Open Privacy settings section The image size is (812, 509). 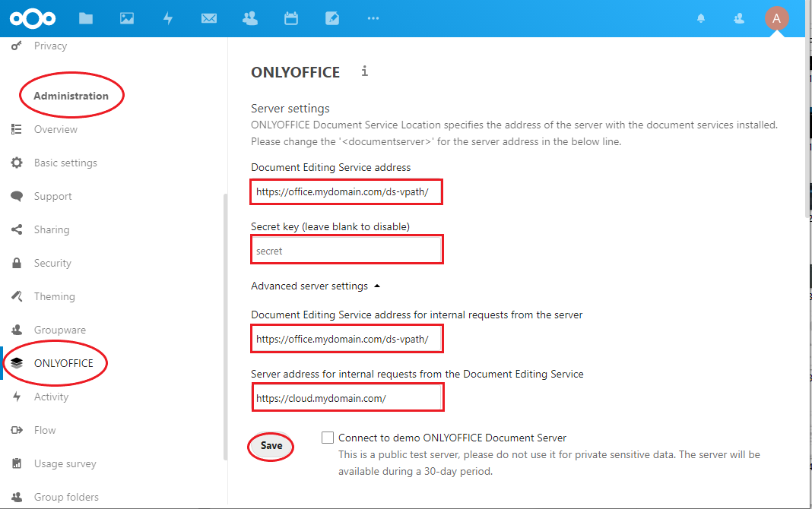[x=50, y=46]
